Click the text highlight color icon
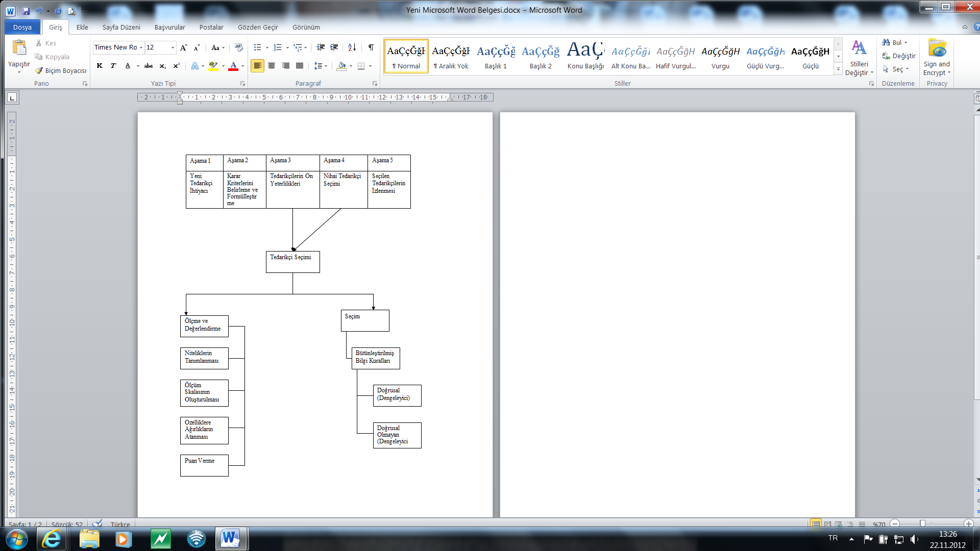The width and height of the screenshot is (980, 551). click(213, 65)
